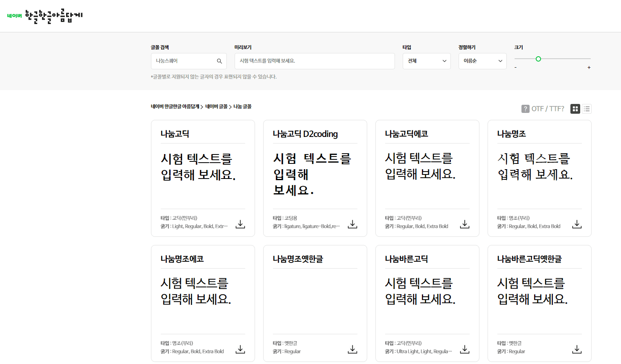Download the 나눔바른고딕 font

point(465,349)
